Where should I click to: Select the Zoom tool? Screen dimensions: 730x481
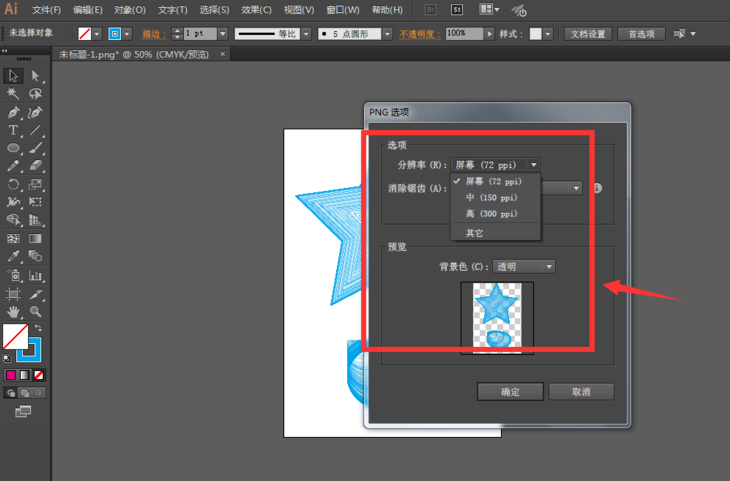(x=35, y=312)
